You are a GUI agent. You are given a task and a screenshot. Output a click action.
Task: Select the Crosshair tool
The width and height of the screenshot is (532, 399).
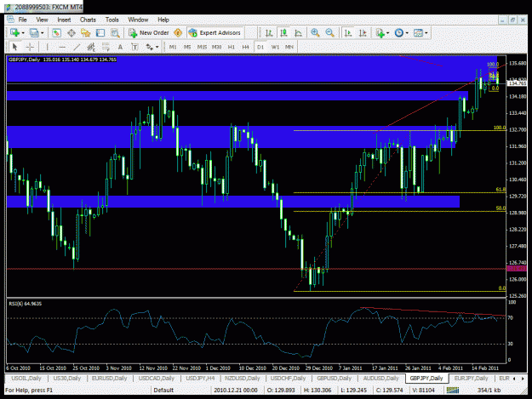(x=30, y=47)
